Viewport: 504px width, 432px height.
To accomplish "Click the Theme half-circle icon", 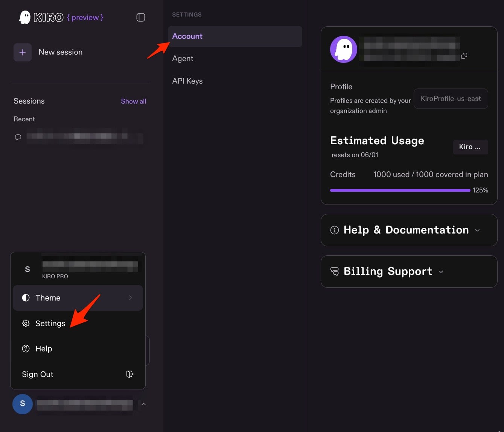I will click(x=26, y=298).
